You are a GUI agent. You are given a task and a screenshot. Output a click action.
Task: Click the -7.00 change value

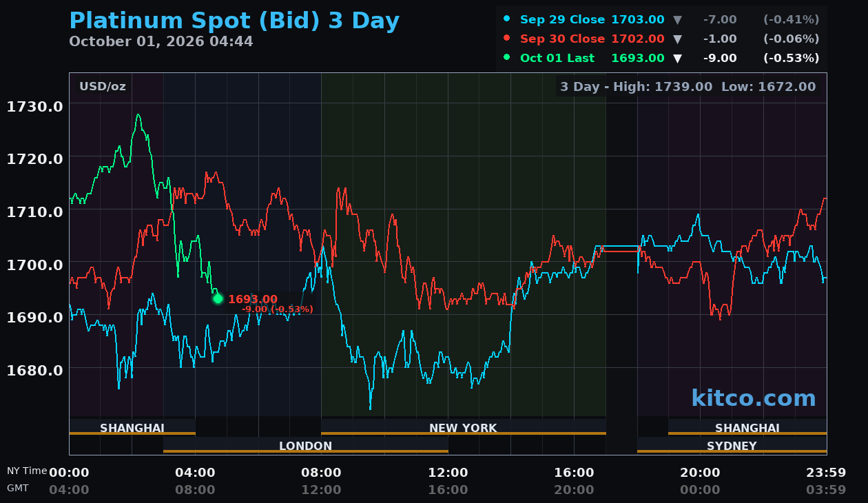pyautogui.click(x=720, y=20)
